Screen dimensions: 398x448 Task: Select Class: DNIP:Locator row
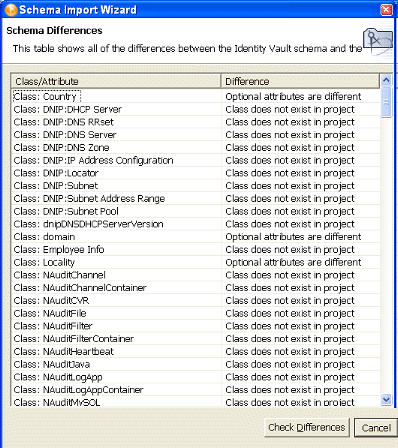click(196, 173)
